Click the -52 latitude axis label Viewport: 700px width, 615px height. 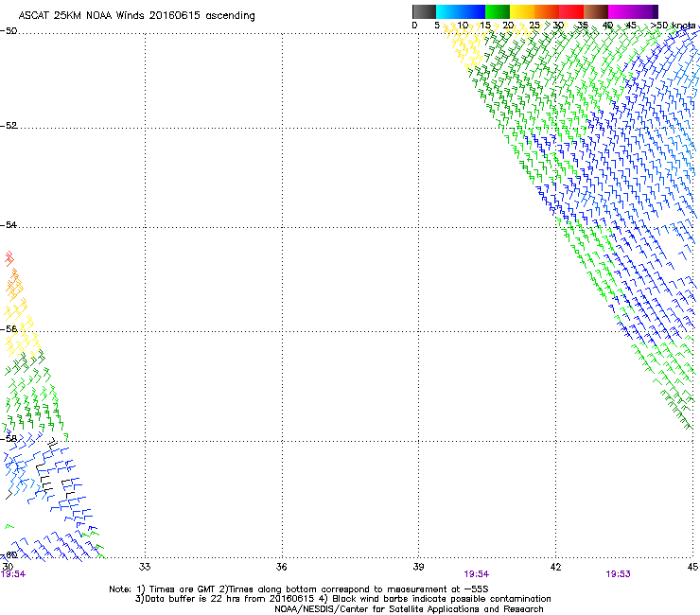[x=9, y=126]
